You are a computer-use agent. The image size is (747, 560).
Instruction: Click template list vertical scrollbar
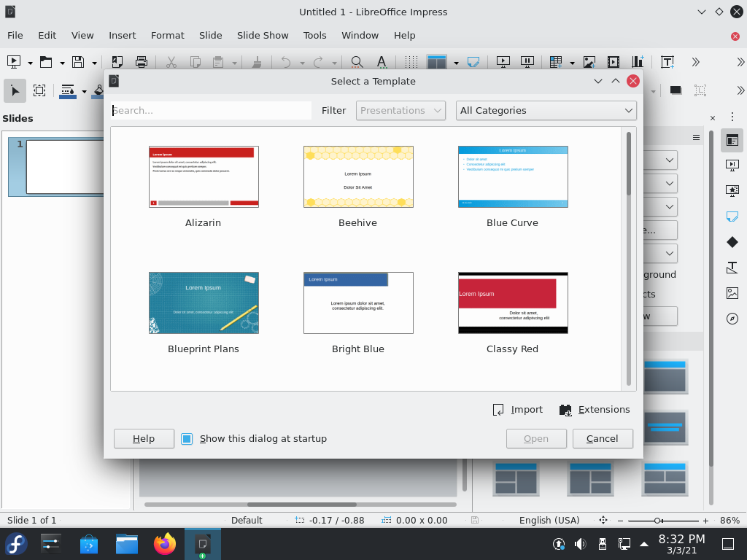pyautogui.click(x=628, y=259)
